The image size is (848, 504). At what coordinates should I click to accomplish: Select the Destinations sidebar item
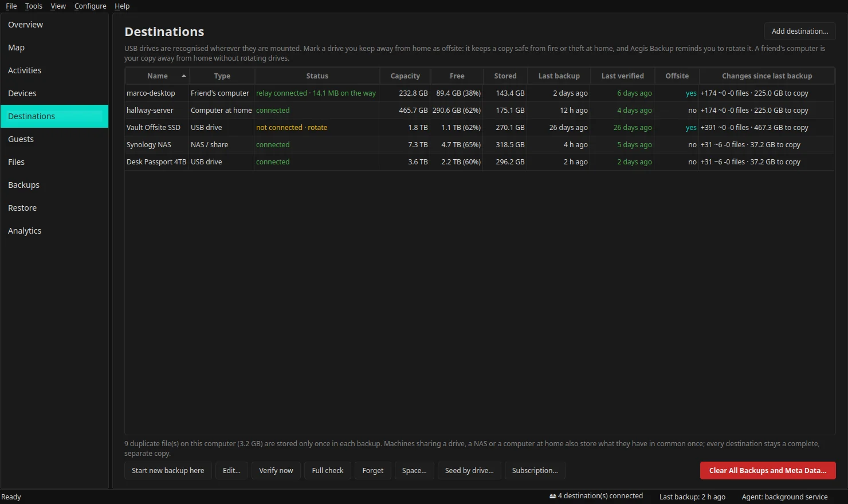tap(54, 116)
